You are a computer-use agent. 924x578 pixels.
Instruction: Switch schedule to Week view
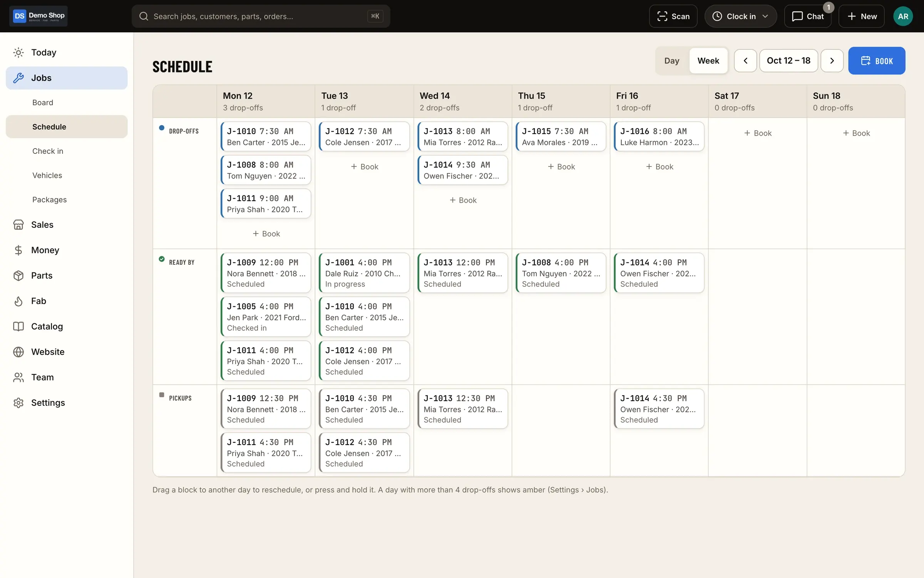708,60
